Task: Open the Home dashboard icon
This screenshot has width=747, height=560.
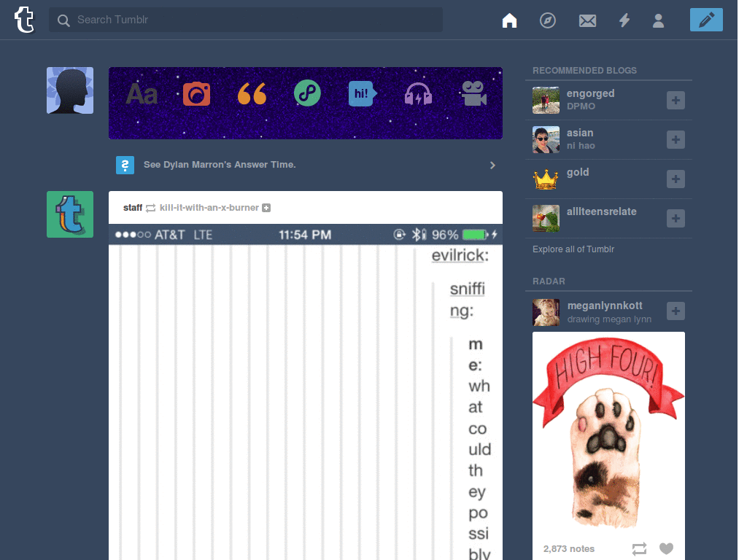Action: coord(509,20)
